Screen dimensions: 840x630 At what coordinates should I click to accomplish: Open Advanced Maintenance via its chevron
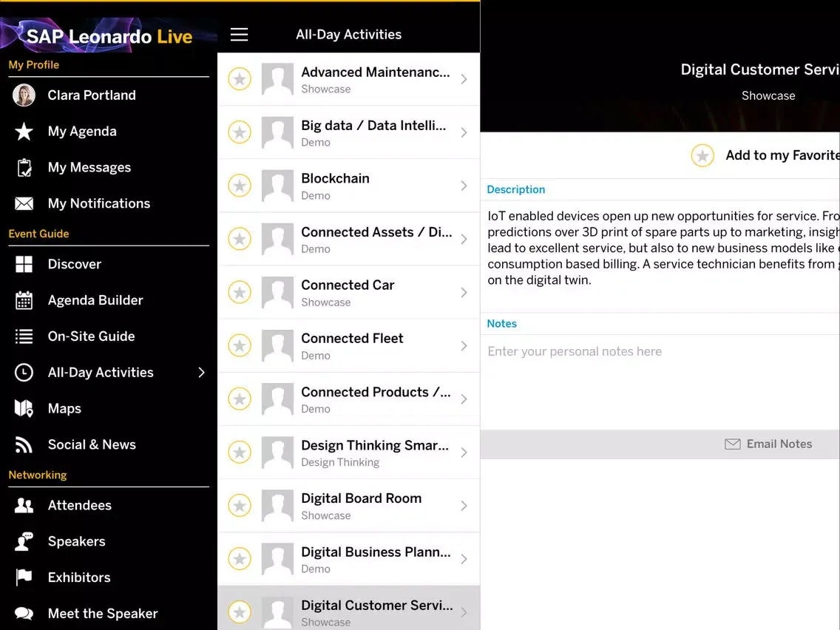pyautogui.click(x=464, y=79)
